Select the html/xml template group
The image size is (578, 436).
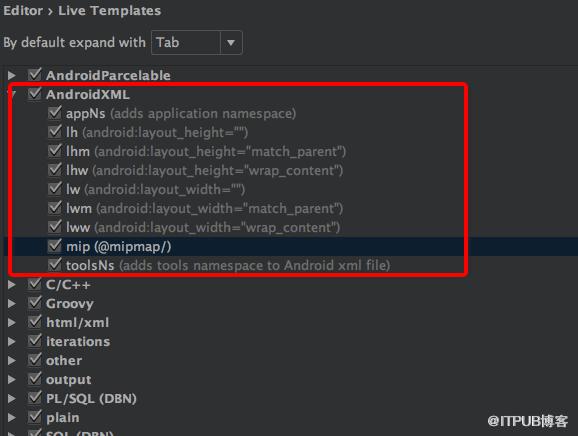tap(77, 323)
